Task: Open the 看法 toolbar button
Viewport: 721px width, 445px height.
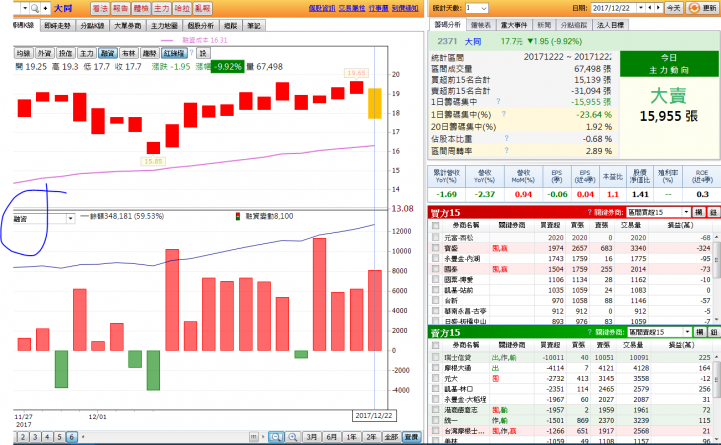Action: pos(100,8)
